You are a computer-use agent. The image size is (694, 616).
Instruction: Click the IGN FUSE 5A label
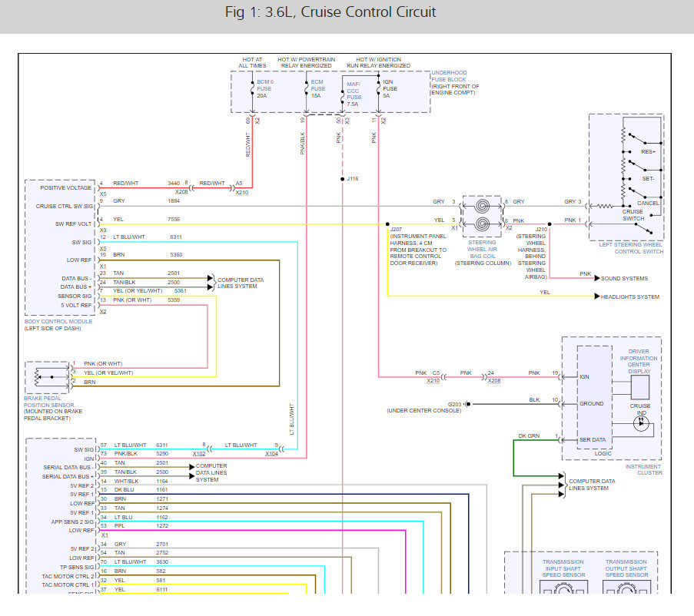click(x=390, y=89)
